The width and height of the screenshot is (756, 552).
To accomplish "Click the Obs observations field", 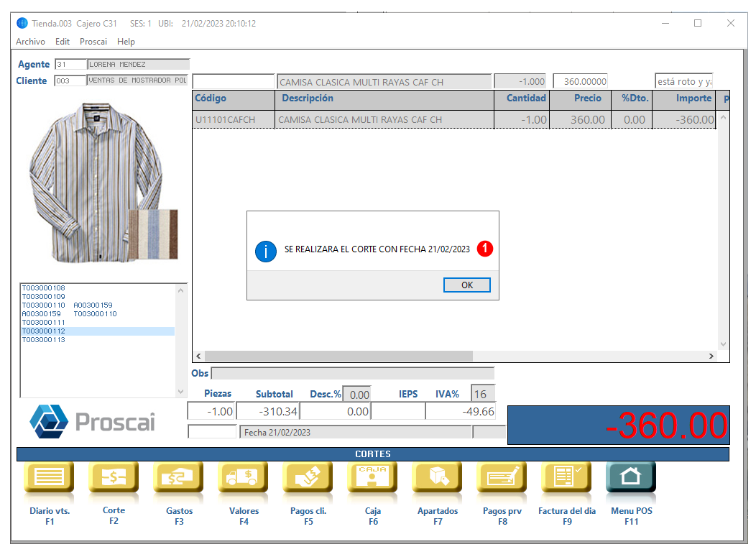I will click(x=352, y=373).
